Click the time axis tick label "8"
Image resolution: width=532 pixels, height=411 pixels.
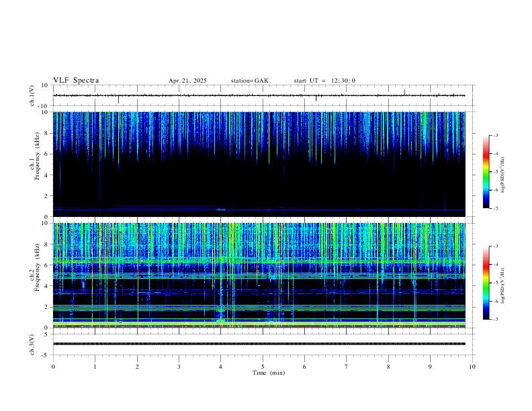(x=388, y=367)
